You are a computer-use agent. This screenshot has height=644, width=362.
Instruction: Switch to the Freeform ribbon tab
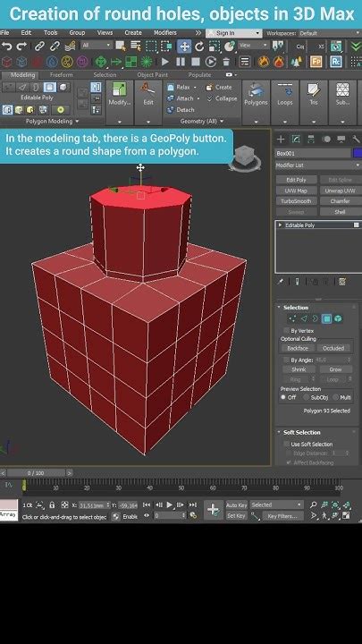61,75
